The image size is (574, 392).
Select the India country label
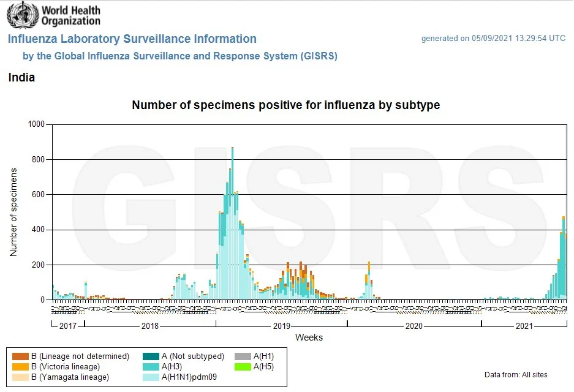pyautogui.click(x=21, y=78)
